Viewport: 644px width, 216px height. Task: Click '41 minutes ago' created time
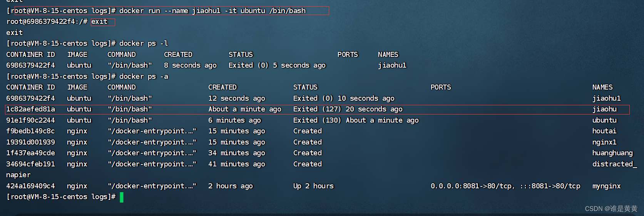[x=237, y=164]
